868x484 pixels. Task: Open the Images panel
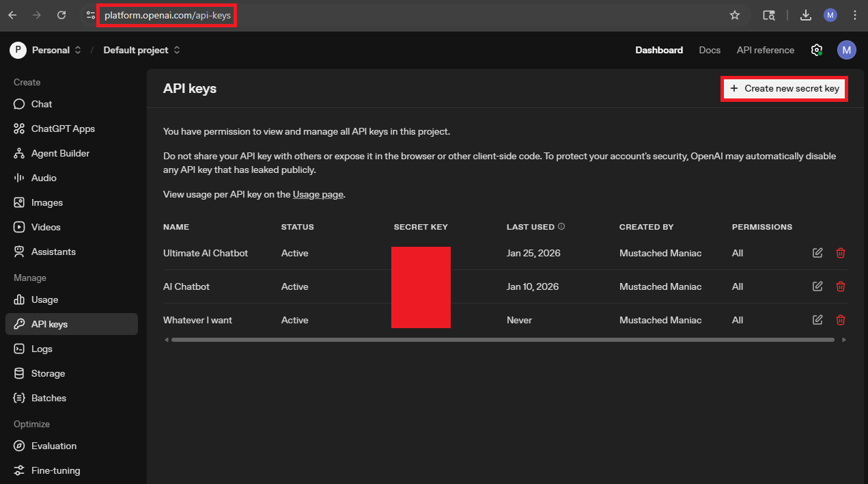click(x=46, y=202)
